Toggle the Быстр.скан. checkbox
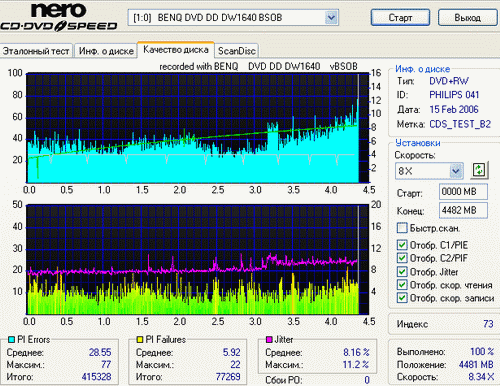This screenshot has height=386, width=500. point(402,228)
